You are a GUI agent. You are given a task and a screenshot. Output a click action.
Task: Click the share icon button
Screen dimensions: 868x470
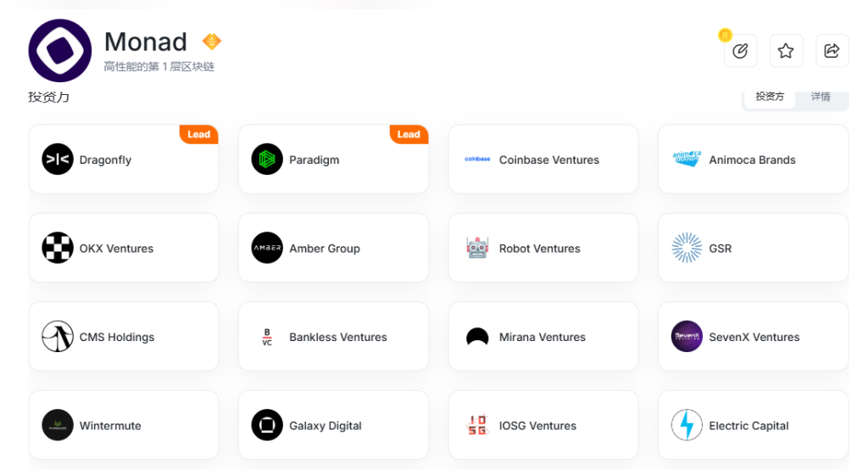tap(832, 51)
